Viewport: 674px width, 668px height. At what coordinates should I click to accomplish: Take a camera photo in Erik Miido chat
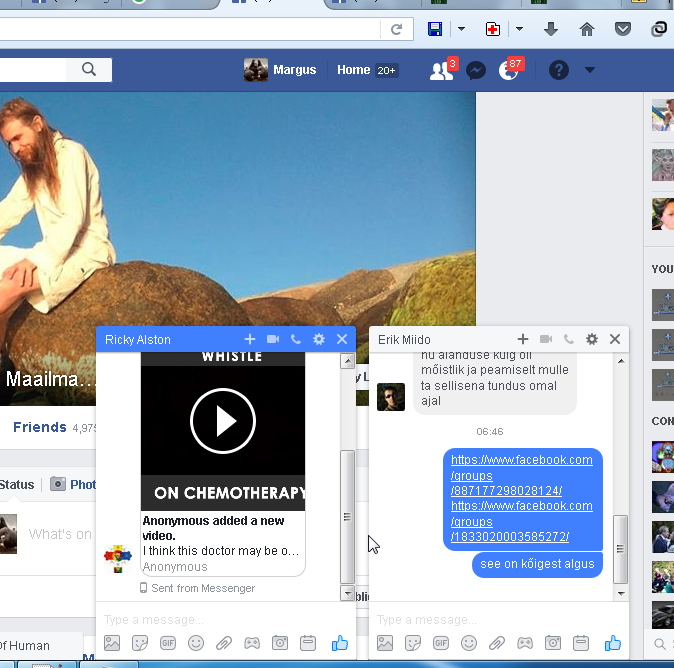click(x=553, y=643)
